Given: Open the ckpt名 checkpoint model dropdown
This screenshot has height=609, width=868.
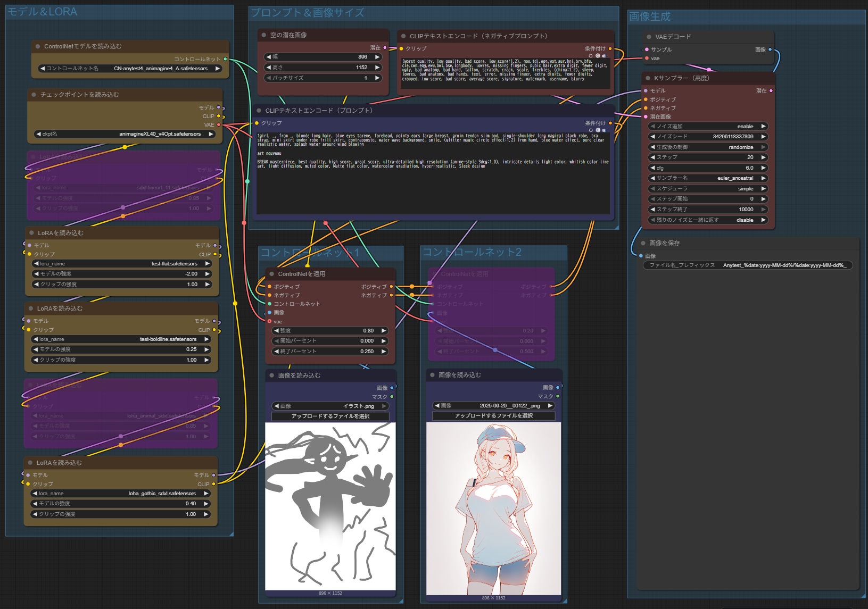Looking at the screenshot, I should coord(125,134).
